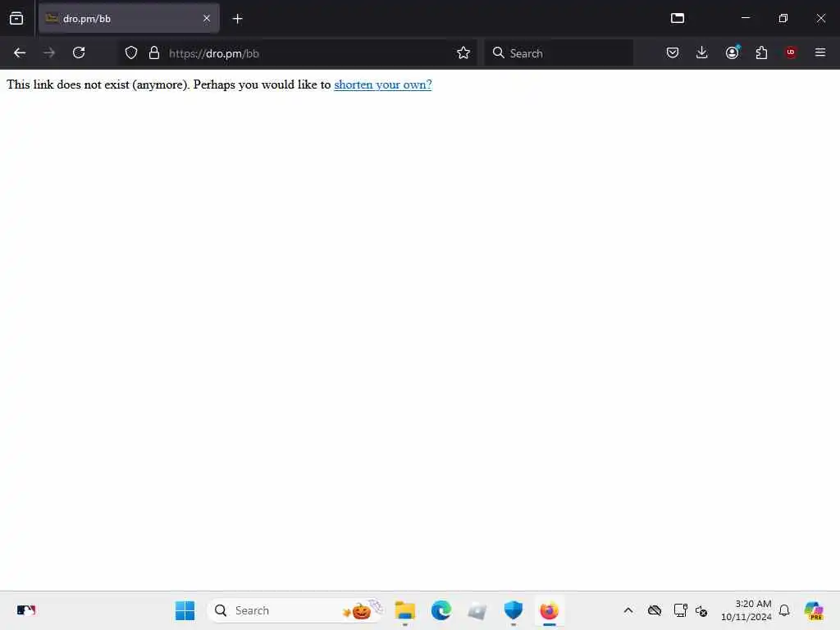
Task: Open the clock showing 3:20 AM
Action: click(746, 610)
